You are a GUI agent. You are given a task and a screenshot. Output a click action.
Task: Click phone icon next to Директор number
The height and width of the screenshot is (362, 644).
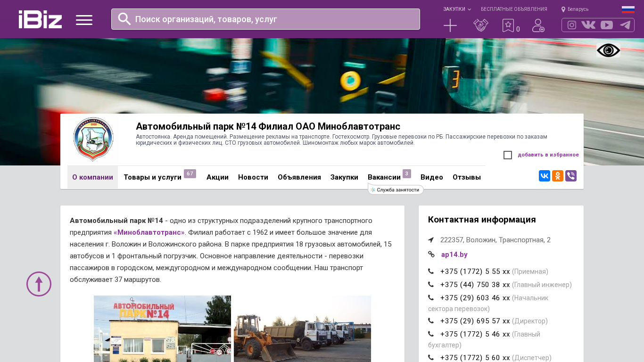pos(431,321)
